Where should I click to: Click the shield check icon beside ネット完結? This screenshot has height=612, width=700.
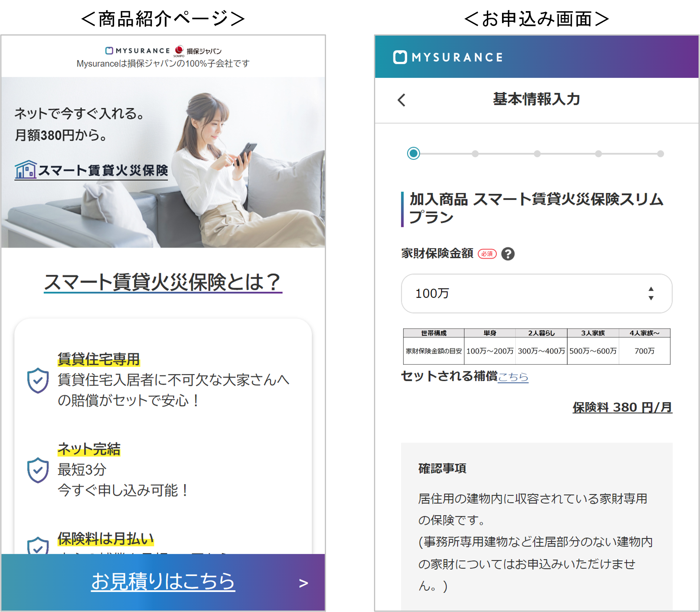38,470
